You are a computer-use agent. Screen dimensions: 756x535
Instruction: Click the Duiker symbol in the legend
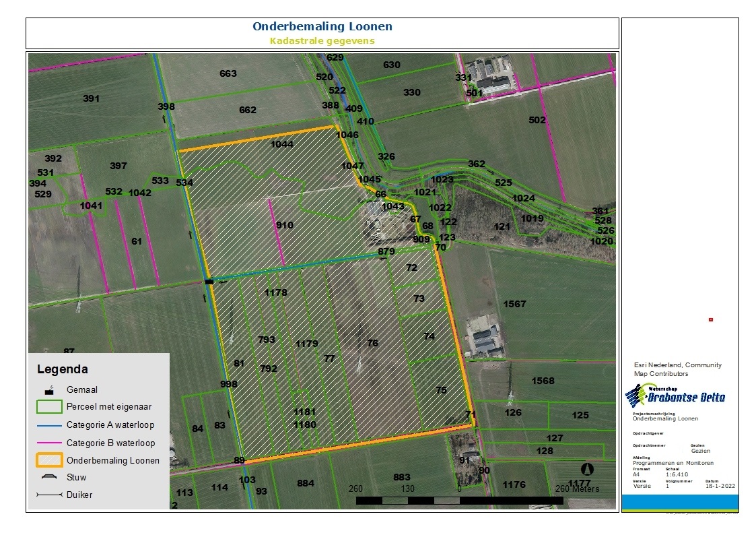(x=49, y=495)
